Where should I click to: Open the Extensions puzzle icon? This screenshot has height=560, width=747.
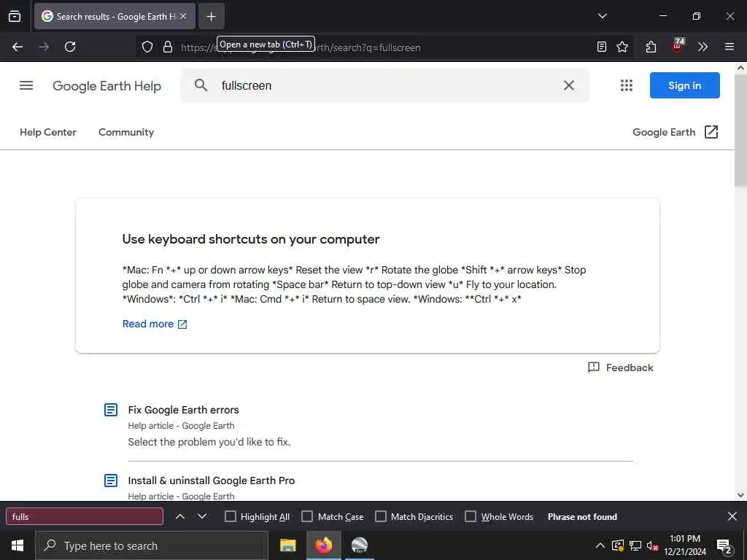[651, 47]
